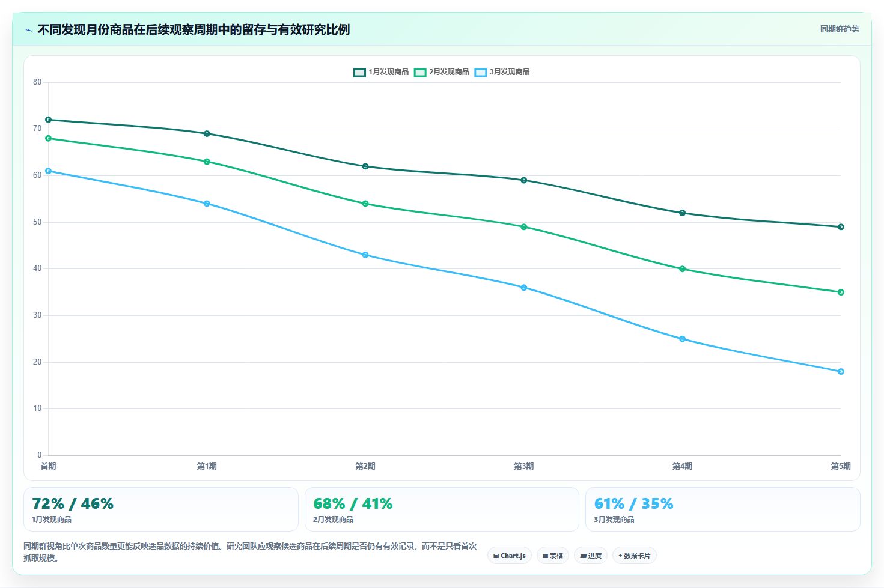The image size is (884, 588).
Task: Click the blue 3月 legend color box
Action: (x=481, y=73)
